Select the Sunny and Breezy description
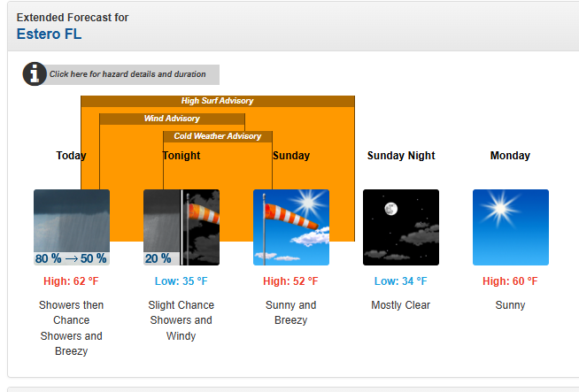 coord(290,312)
